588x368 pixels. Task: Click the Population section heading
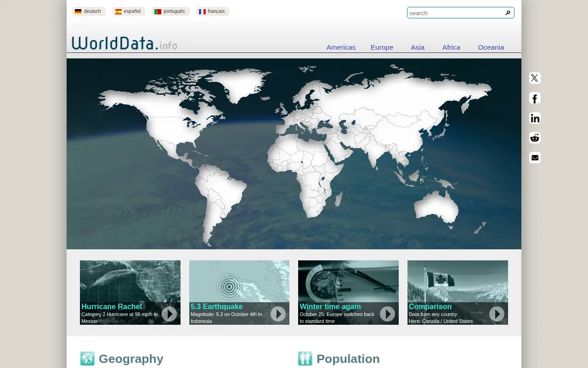pyautogui.click(x=348, y=359)
